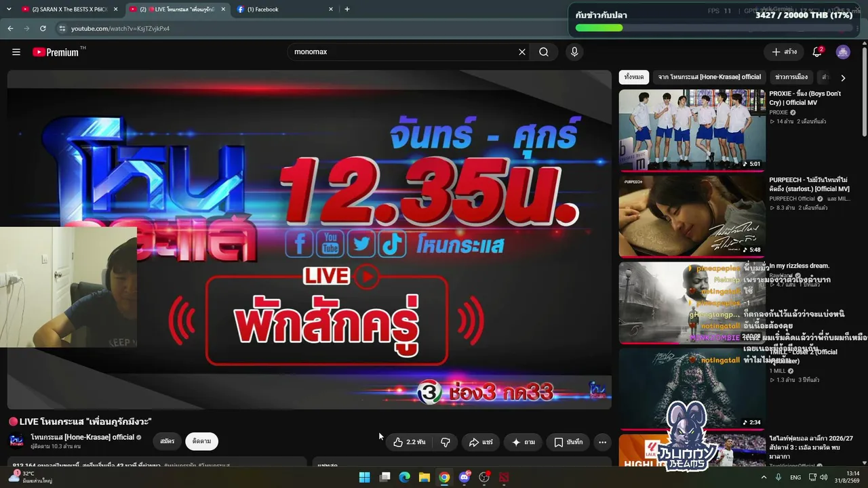Open File Explorer from taskbar
The width and height of the screenshot is (868, 488).
(x=424, y=477)
